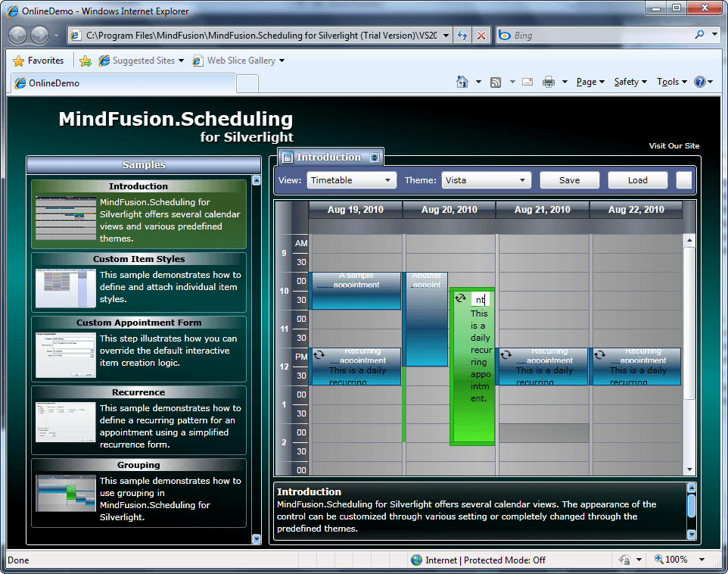Screen dimensions: 728x574
Task: Click the Aug 22, 2010 column header
Action: pos(636,210)
